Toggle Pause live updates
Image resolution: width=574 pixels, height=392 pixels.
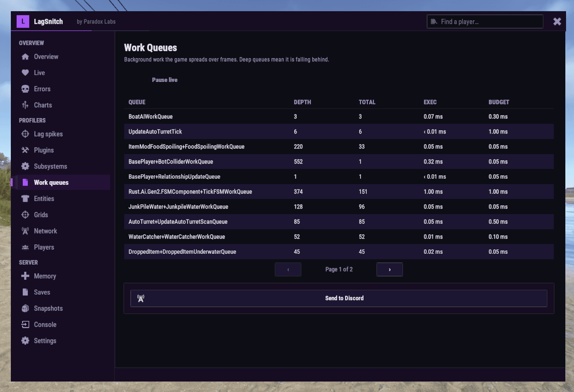pos(165,80)
